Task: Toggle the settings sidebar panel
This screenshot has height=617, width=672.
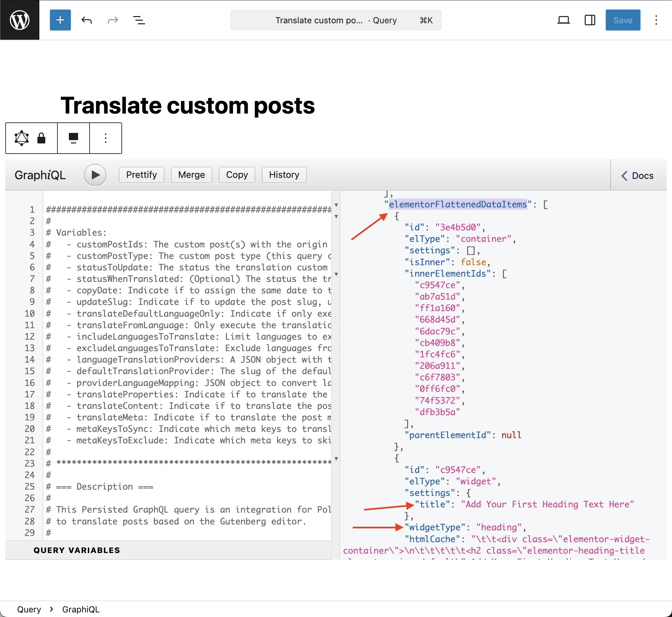Action: (x=590, y=20)
